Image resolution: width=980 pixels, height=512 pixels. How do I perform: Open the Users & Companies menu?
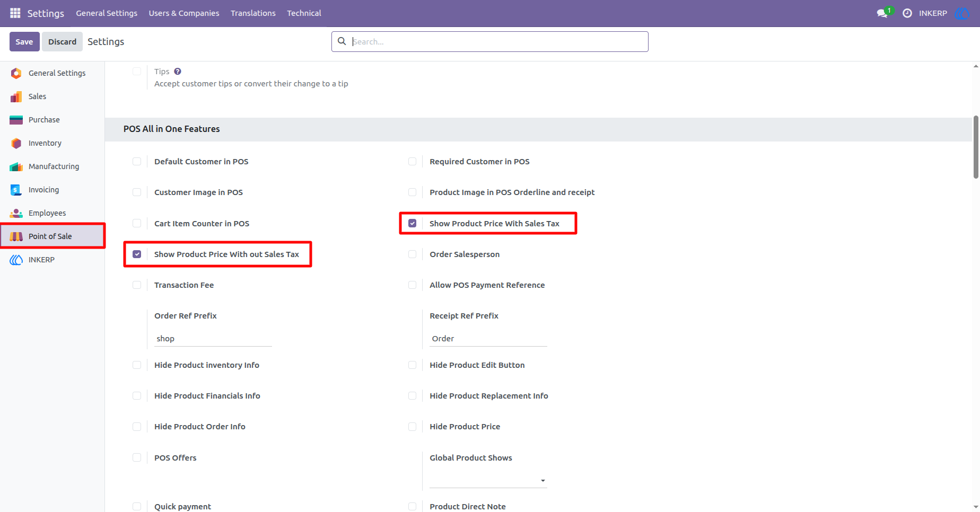pyautogui.click(x=184, y=13)
